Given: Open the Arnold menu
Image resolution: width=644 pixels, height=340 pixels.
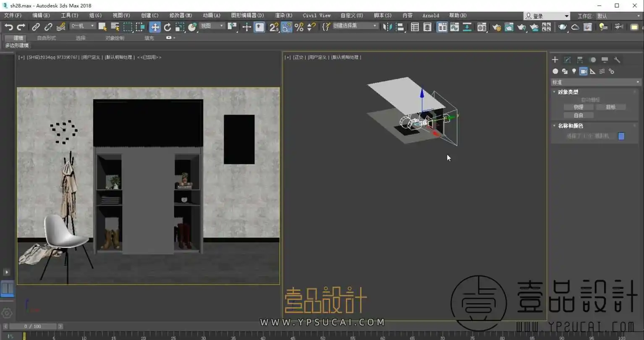Looking at the screenshot, I should click(431, 15).
